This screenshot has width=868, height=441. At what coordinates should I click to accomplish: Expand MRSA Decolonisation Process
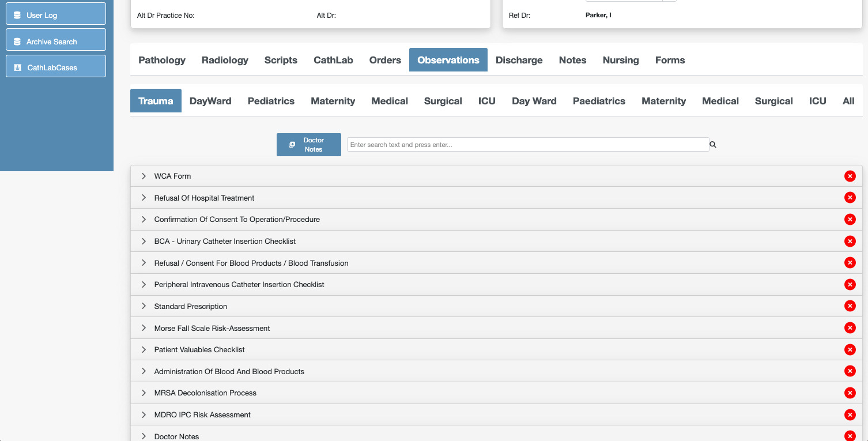pos(144,393)
